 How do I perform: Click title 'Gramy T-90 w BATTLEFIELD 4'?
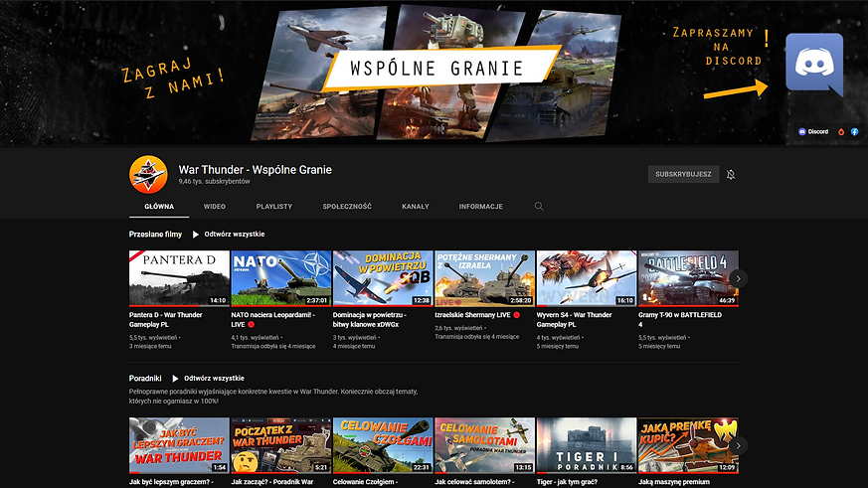[680, 320]
